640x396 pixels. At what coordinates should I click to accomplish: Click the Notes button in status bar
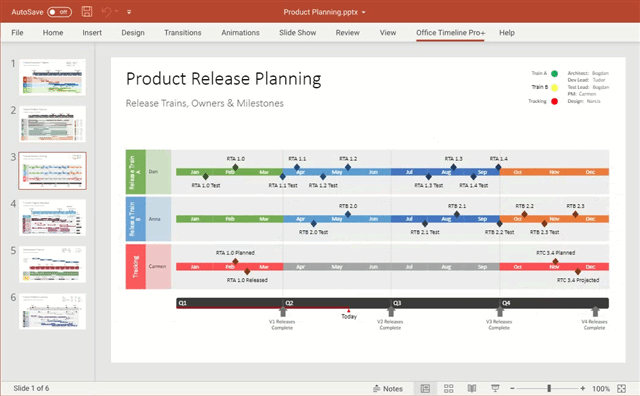pos(388,389)
